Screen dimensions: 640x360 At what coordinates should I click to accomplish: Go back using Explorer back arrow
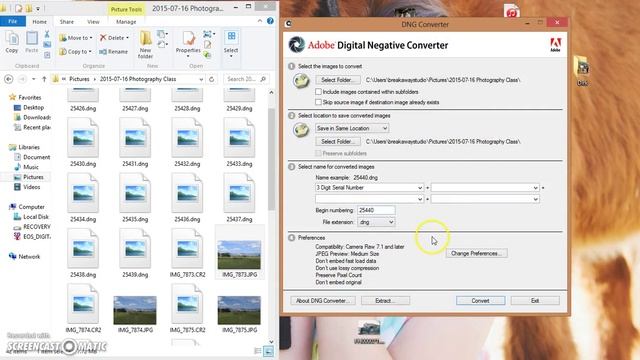click(9, 79)
